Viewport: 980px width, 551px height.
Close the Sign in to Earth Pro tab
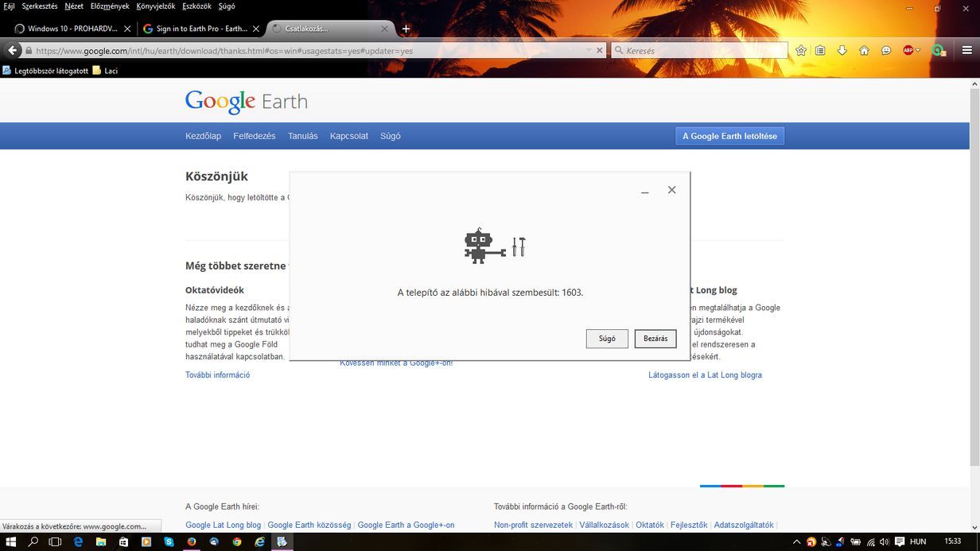[256, 29]
